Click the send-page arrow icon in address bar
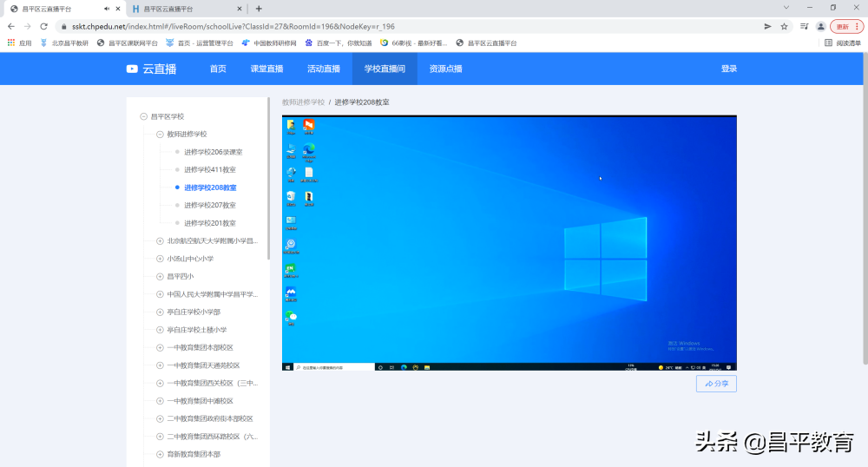Image resolution: width=868 pixels, height=467 pixels. coord(767,26)
